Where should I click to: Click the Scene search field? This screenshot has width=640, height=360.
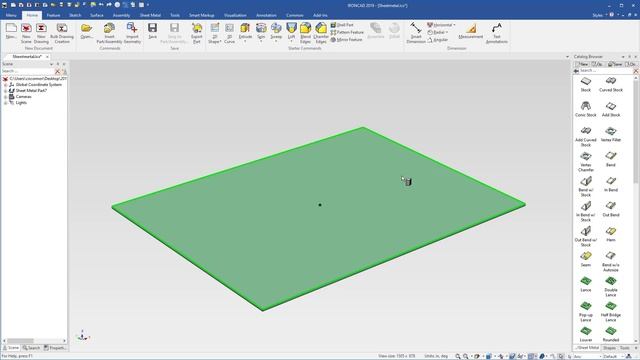28,71
